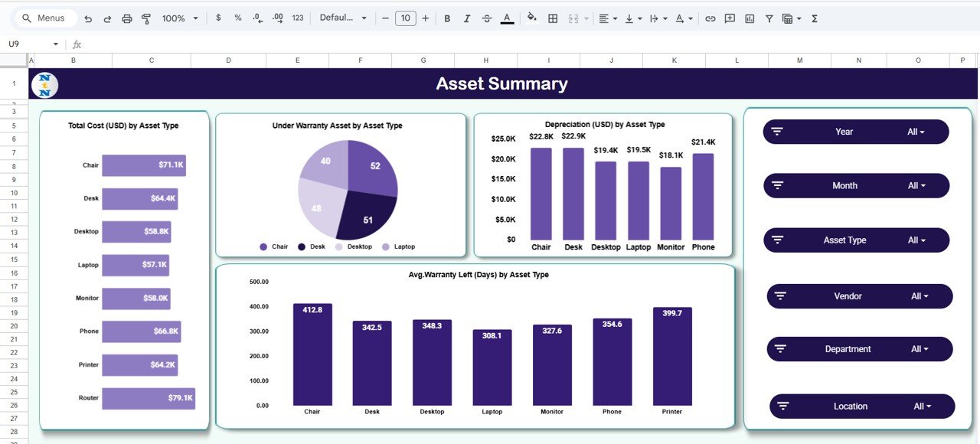Click the Borders icon
This screenshot has width=980, height=444.
(553, 18)
